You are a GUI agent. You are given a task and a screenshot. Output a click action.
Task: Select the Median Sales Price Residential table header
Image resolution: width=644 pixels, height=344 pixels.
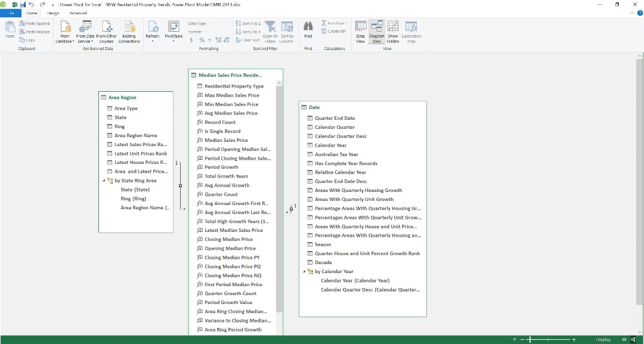click(236, 75)
